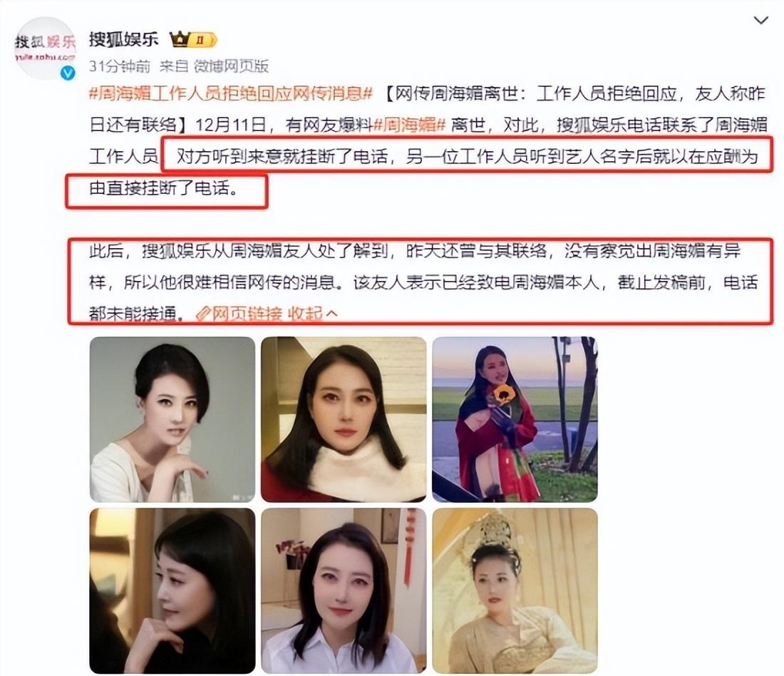The image size is (784, 676).
Task: Open hashtag #周海媚工作人员拒绝回应网传消息#
Action: (231, 93)
